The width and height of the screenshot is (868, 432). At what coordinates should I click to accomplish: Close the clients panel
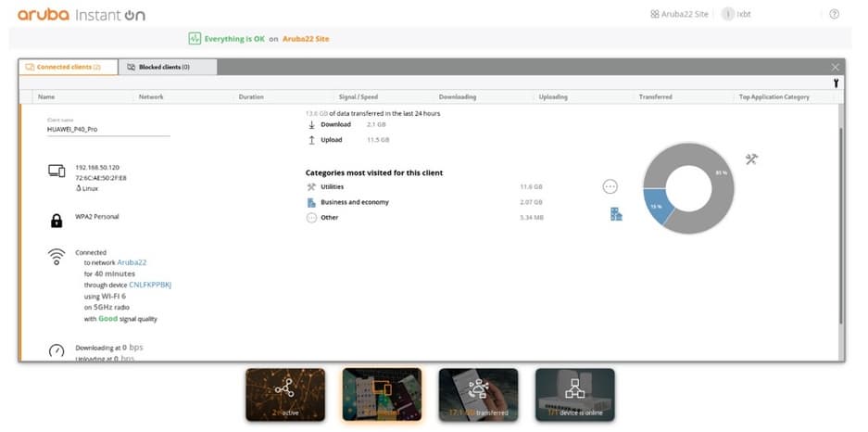point(836,67)
